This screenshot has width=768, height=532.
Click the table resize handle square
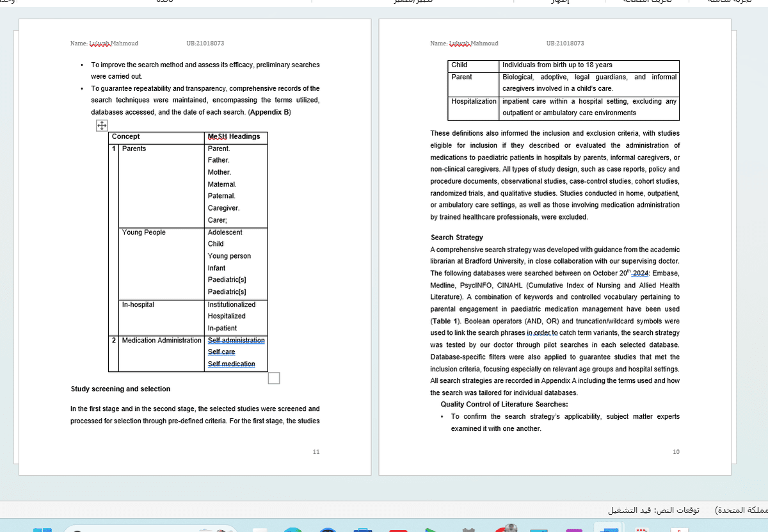(274, 378)
